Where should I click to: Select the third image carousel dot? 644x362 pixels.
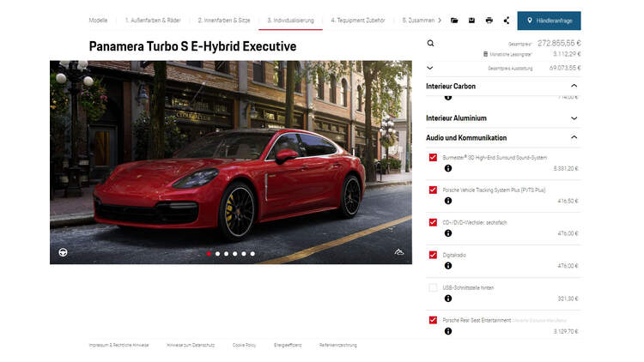pos(227,254)
